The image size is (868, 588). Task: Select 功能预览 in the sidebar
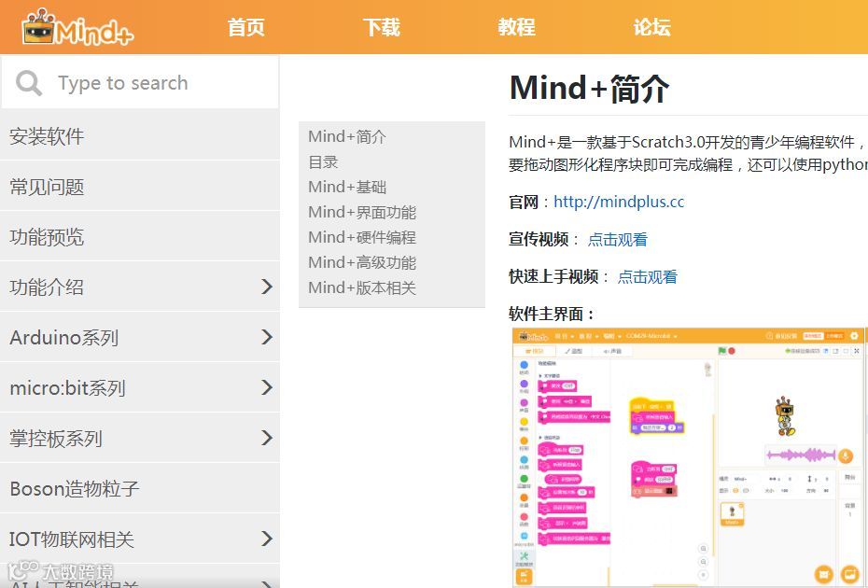139,236
